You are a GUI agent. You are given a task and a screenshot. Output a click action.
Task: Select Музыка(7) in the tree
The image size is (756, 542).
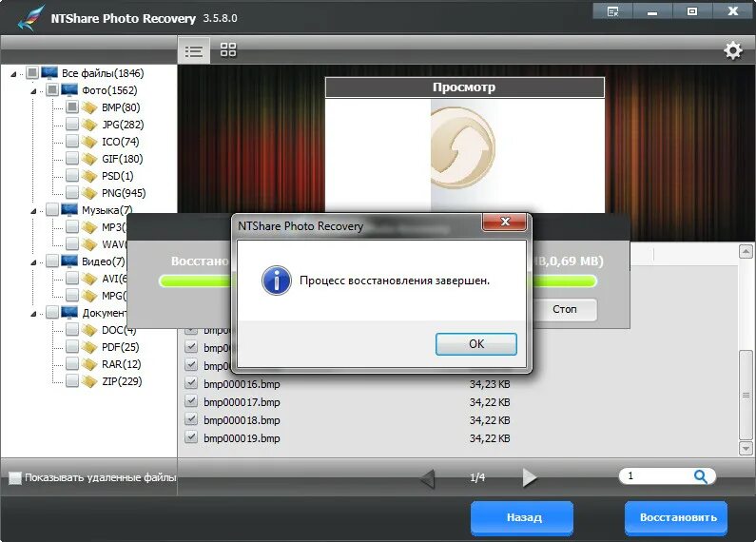point(107,210)
